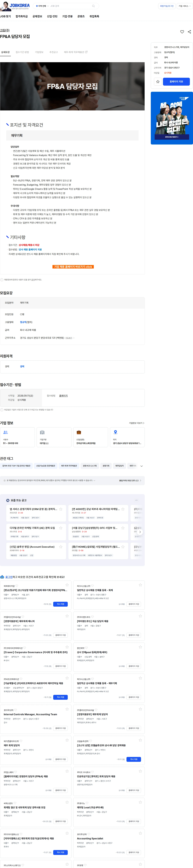This screenshot has width=193, height=868.
Task: Open 지도보기 next to the work address
Action: pos(70,338)
